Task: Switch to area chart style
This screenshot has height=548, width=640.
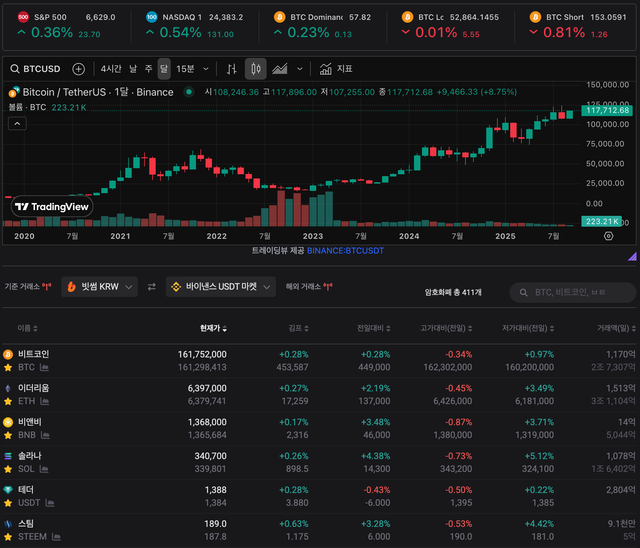Action: [x=280, y=69]
